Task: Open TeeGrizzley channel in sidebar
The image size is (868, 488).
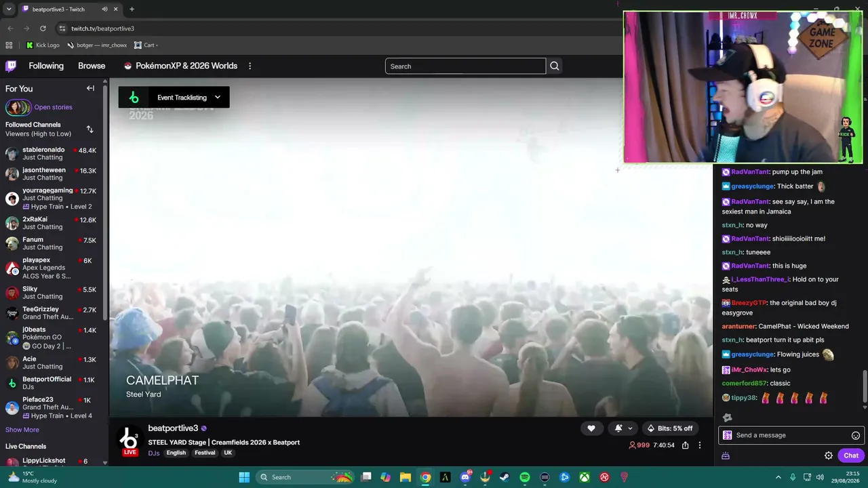Action: pyautogui.click(x=51, y=313)
